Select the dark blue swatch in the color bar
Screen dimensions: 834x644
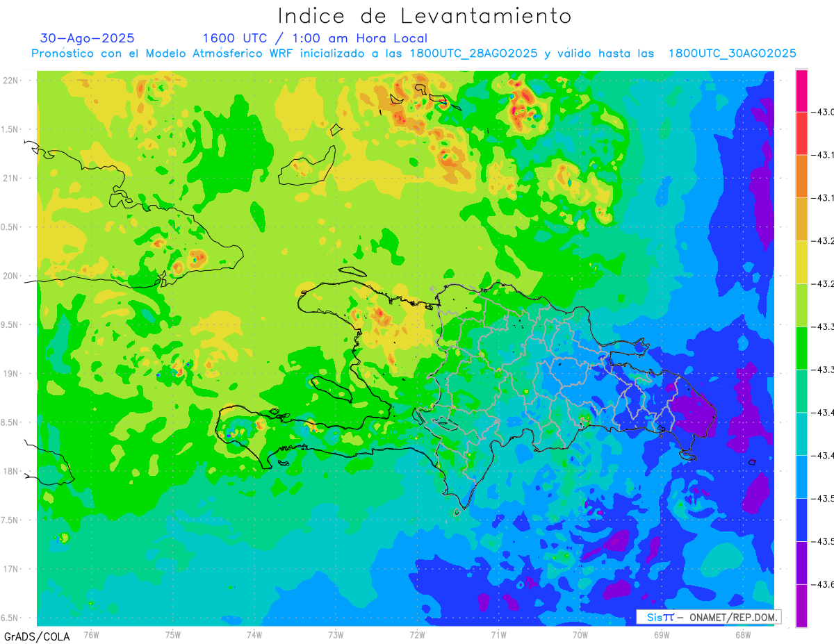point(801,520)
